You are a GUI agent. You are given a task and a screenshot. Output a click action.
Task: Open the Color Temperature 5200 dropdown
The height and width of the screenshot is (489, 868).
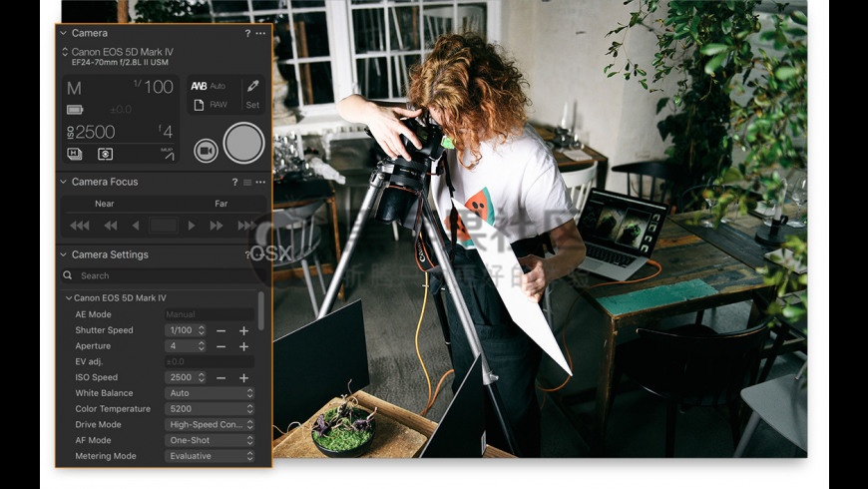pyautogui.click(x=210, y=409)
